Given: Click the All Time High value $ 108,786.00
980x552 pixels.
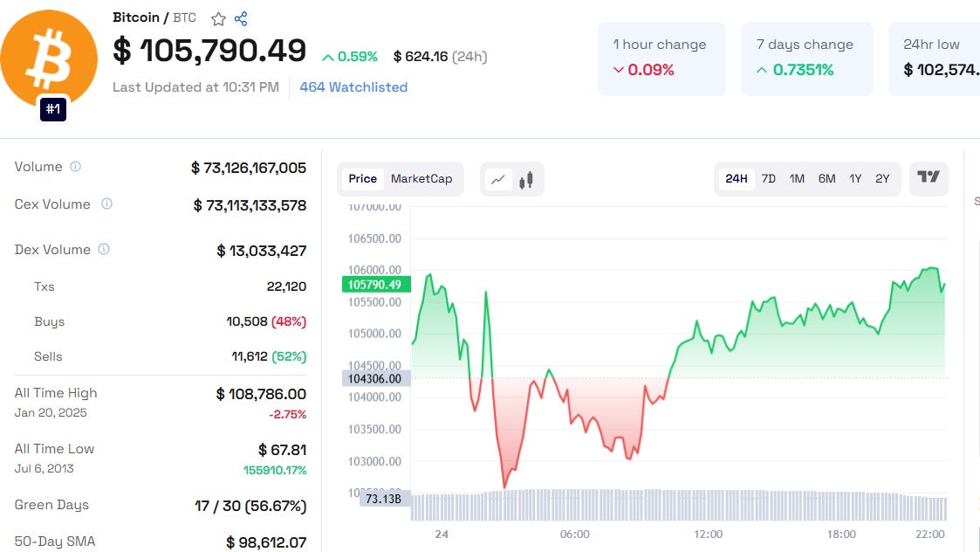Looking at the screenshot, I should click(x=261, y=394).
